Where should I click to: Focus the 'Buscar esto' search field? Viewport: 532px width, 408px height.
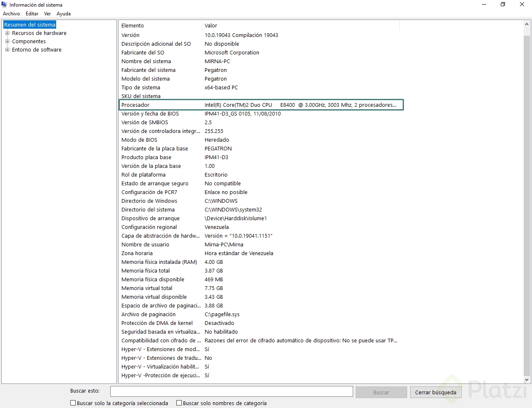pyautogui.click(x=231, y=391)
